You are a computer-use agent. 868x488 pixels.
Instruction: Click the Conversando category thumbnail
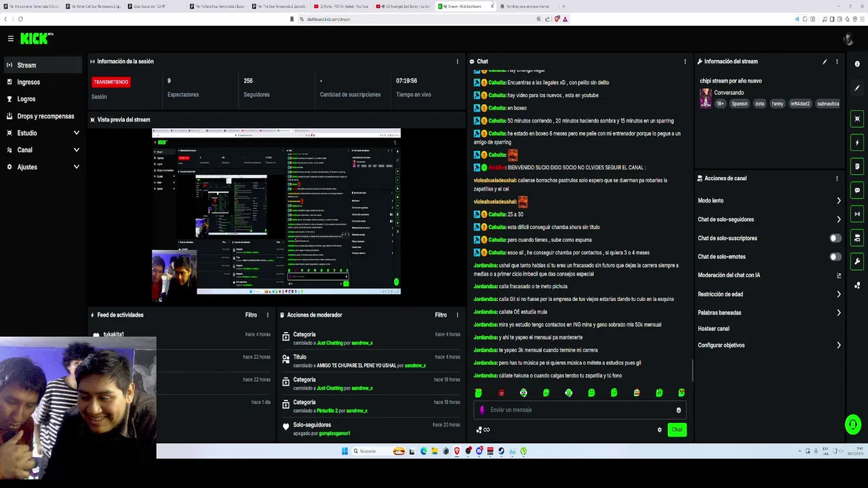[705, 98]
